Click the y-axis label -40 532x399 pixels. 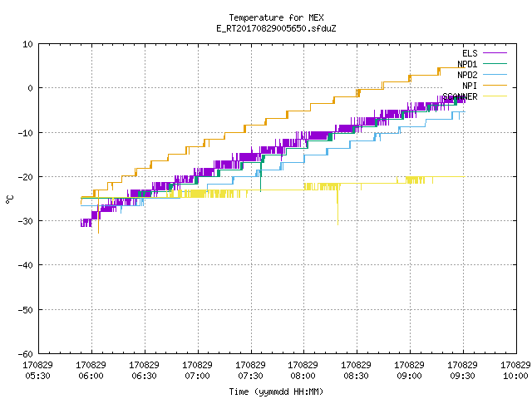coord(26,265)
